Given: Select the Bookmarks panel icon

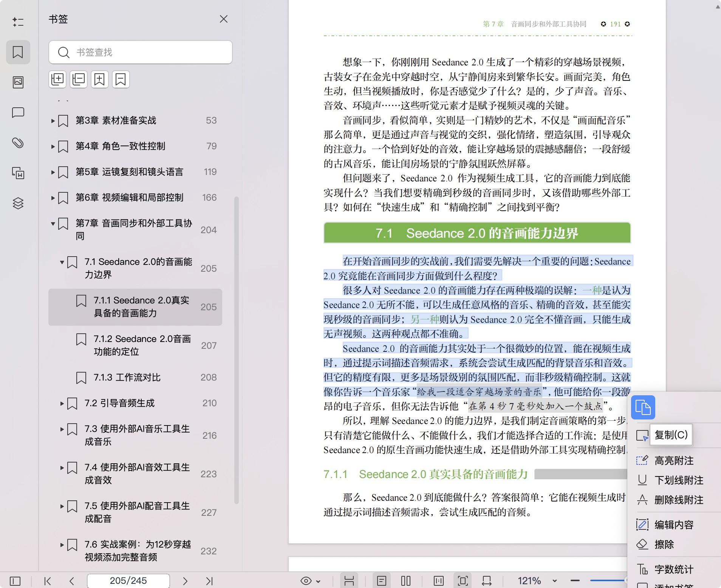Looking at the screenshot, I should [18, 52].
